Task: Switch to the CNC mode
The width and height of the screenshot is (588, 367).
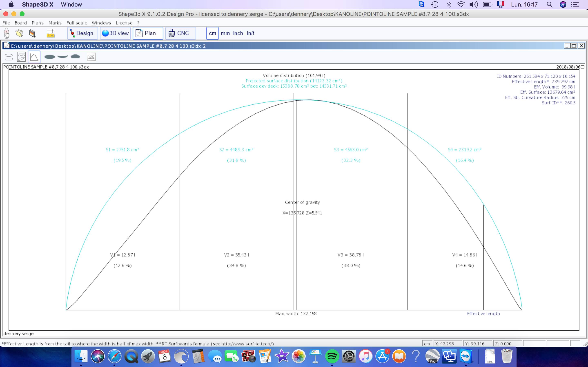Action: [180, 33]
